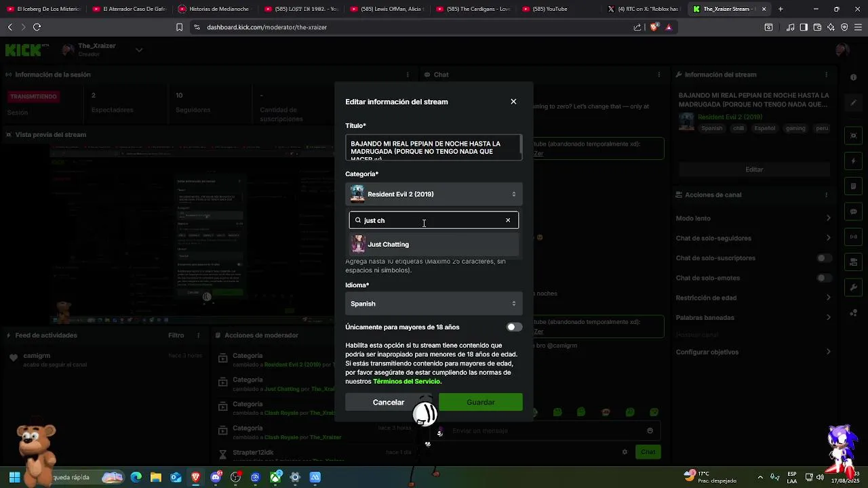
Task: Click the green Chat send button
Action: [x=648, y=452]
